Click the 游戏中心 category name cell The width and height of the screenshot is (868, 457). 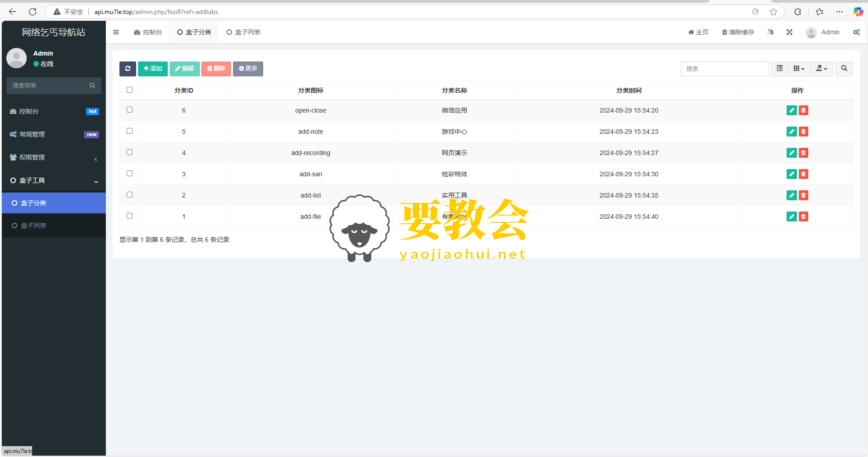(455, 132)
